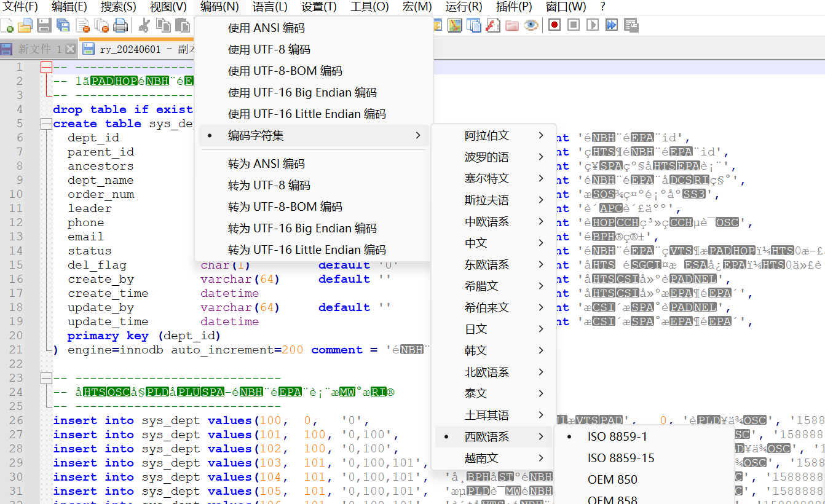Screen dimensions: 825x504
Task: Switch to the 新文件 1 tab
Action: 38,49
